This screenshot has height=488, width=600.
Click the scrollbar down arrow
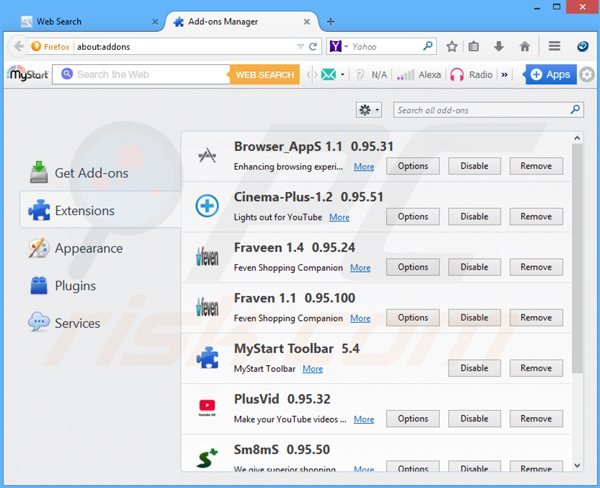tap(577, 465)
